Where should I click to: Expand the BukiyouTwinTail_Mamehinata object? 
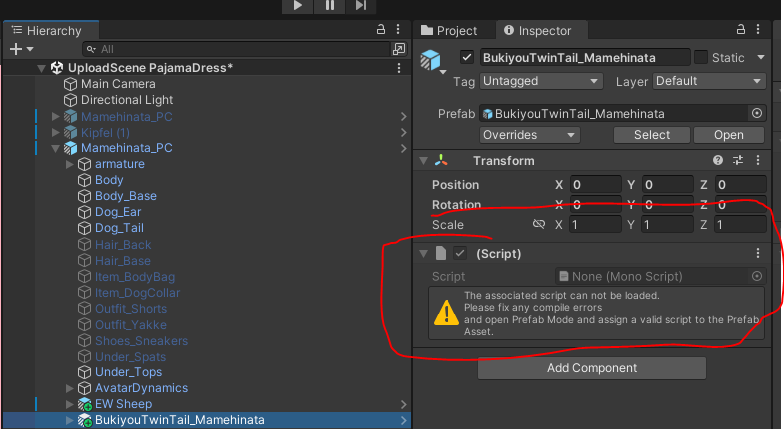pyautogui.click(x=70, y=420)
